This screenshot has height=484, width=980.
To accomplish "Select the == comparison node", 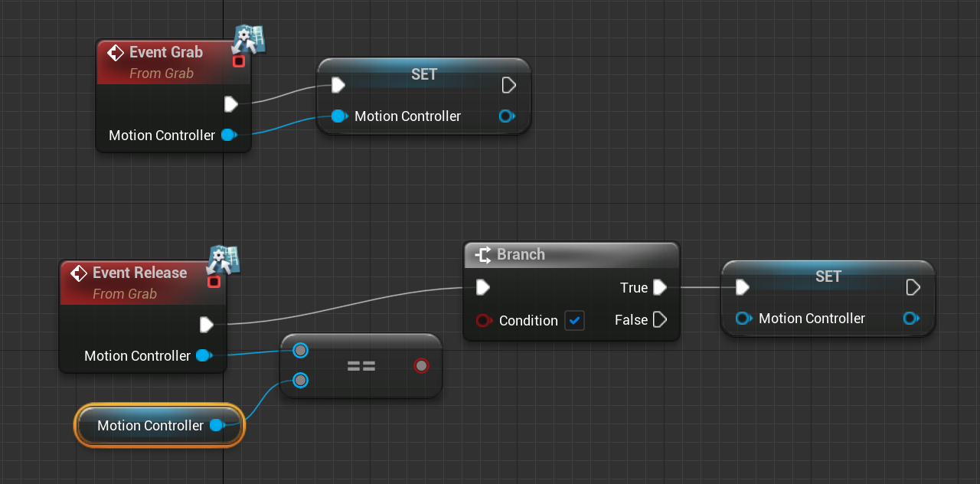I will 361,366.
